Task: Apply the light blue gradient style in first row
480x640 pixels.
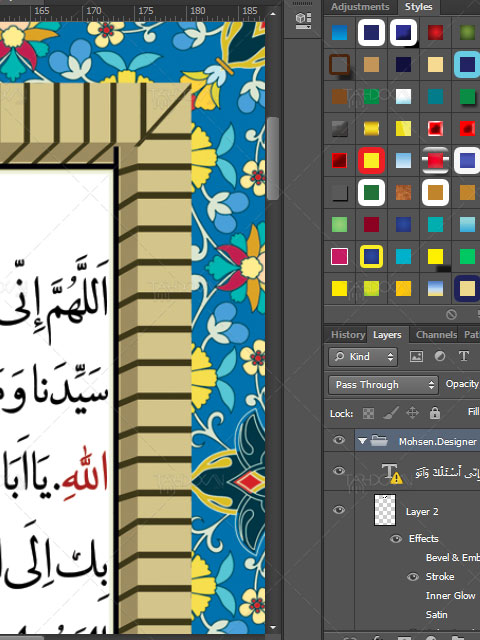Action: [340, 33]
